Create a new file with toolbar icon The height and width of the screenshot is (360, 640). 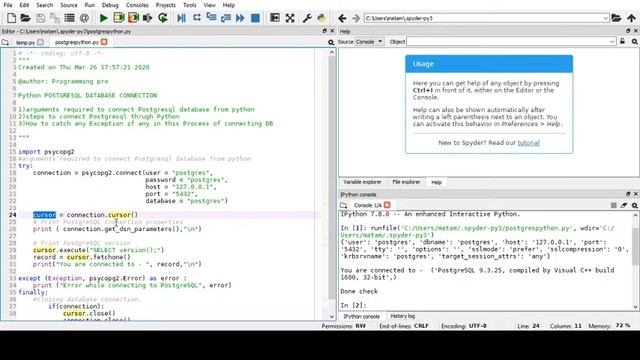tap(11, 18)
